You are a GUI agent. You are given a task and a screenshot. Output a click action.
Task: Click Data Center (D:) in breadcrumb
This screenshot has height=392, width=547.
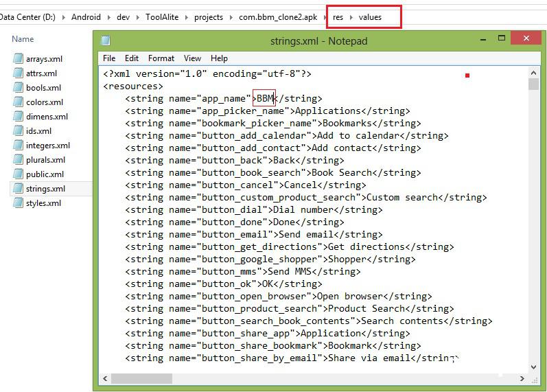27,17
